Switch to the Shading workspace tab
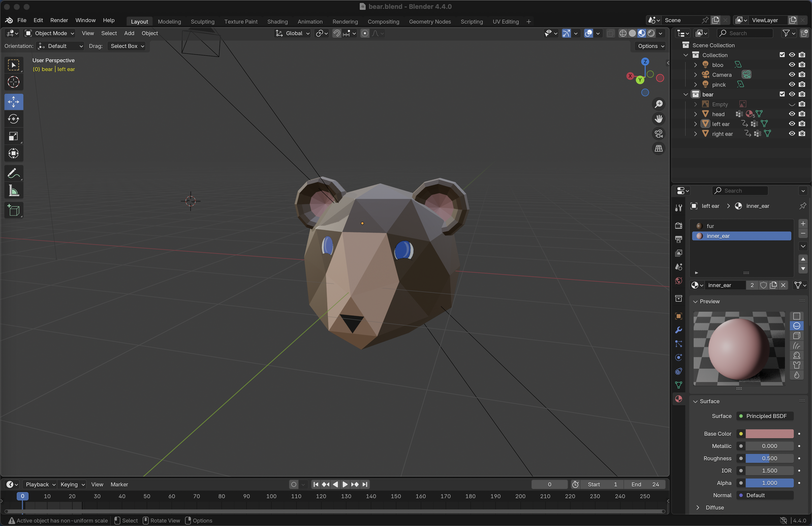The width and height of the screenshot is (812, 526). (x=278, y=22)
